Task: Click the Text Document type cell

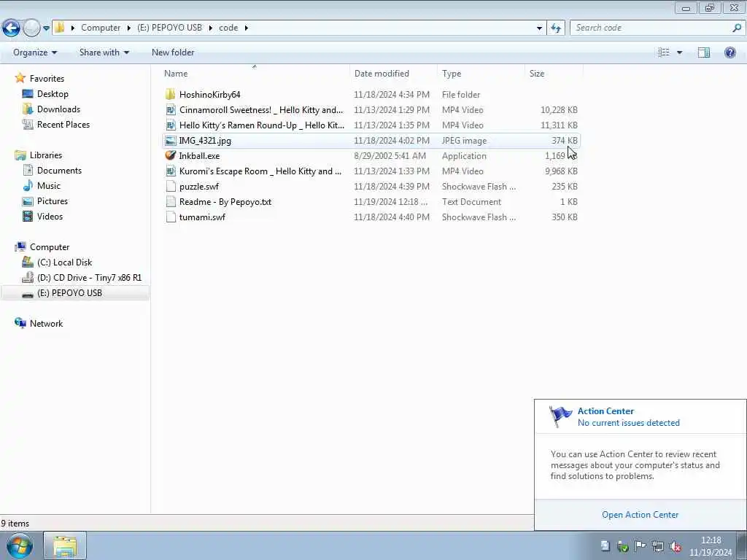Action: coord(471,201)
